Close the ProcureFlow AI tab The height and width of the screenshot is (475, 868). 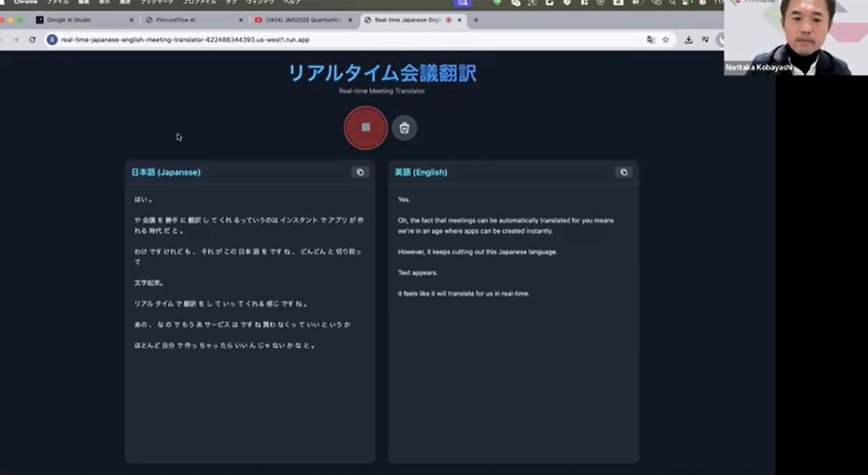coord(241,20)
